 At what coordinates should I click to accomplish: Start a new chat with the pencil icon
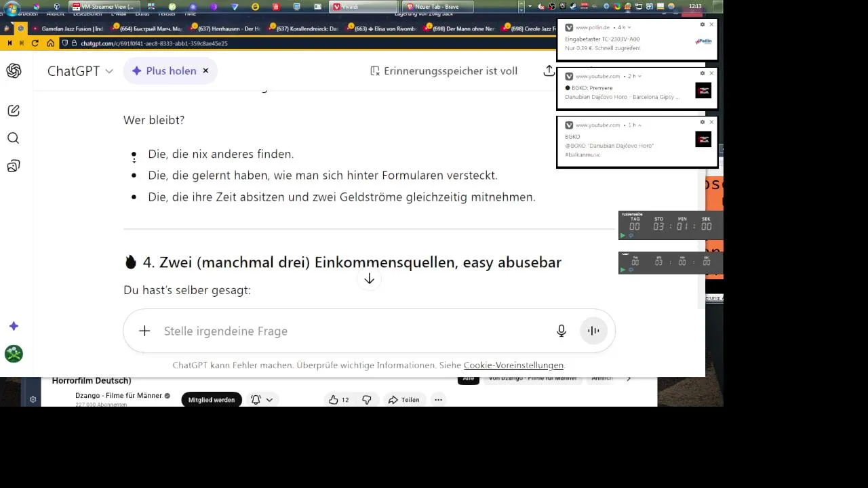(x=14, y=110)
